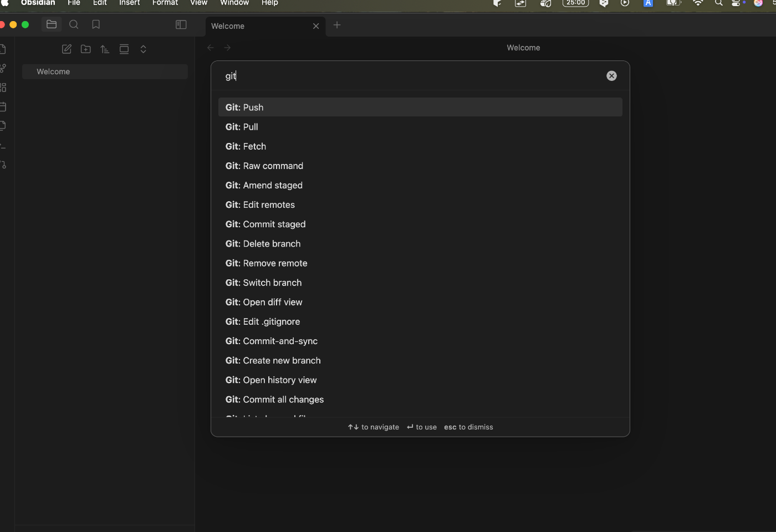Open Wi-Fi status menu
776x532 pixels.
pyautogui.click(x=698, y=3)
